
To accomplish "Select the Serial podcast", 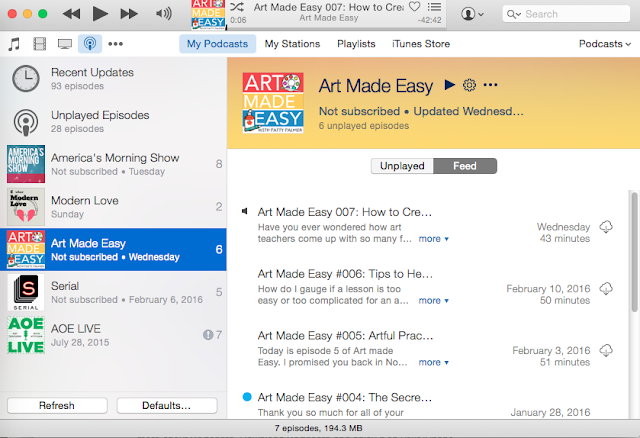I will coord(113,292).
